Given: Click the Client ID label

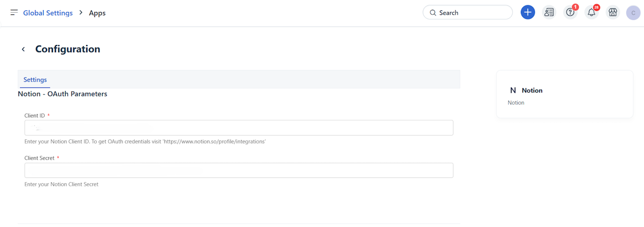Looking at the screenshot, I should click(35, 116).
